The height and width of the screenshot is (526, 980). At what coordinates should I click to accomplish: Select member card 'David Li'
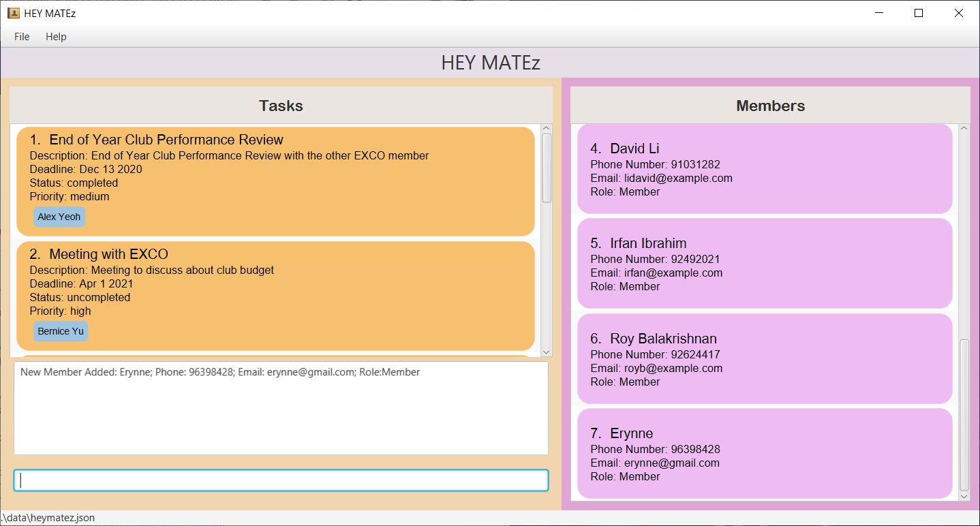tap(765, 169)
